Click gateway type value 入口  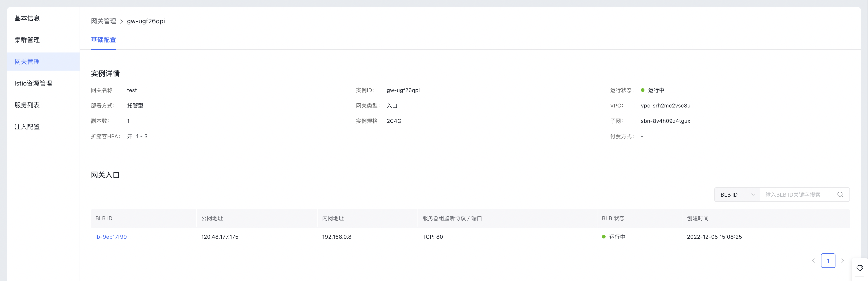392,106
